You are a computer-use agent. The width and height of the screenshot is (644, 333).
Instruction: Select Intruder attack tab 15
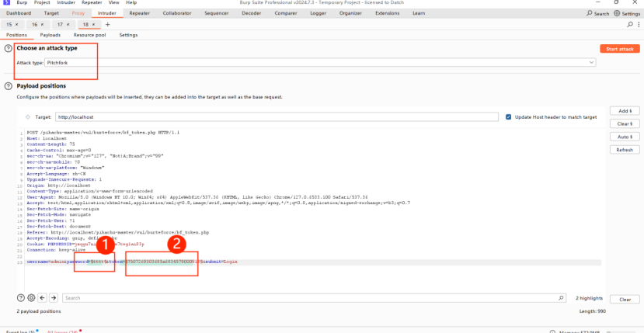9,25
